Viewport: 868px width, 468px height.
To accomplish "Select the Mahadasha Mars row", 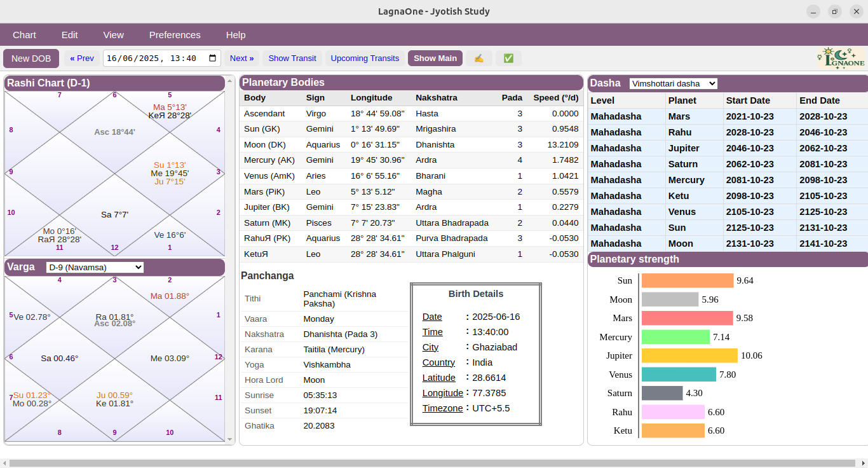I will (728, 116).
